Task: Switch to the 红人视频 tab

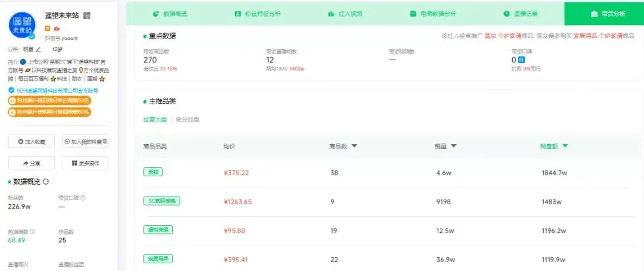Action: pyautogui.click(x=345, y=14)
